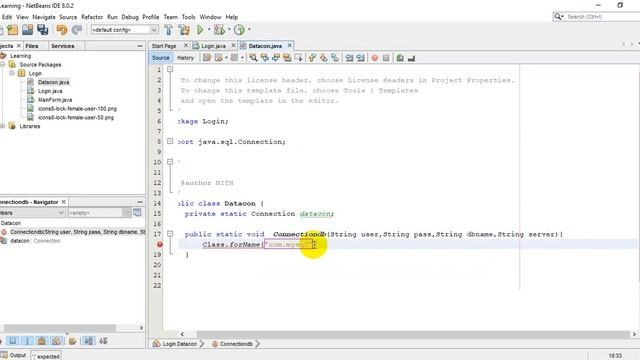Select the Source view button
This screenshot has width=640, height=360.
point(160,58)
